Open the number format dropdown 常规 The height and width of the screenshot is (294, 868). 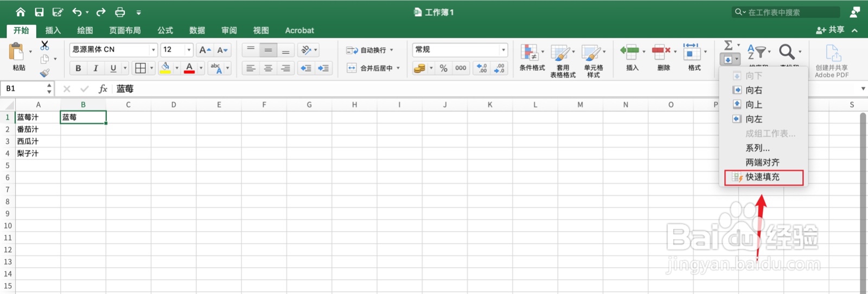(x=460, y=49)
